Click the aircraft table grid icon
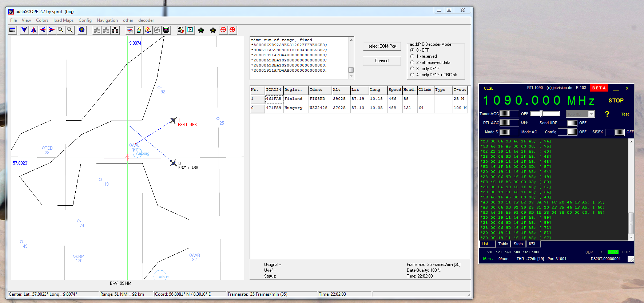644x303 pixels. pos(13,30)
